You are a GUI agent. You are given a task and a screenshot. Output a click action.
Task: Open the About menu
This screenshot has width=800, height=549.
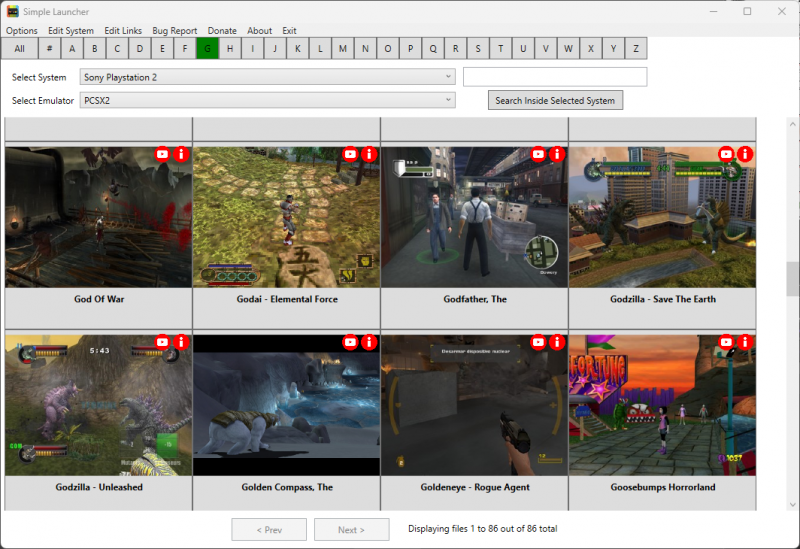click(x=259, y=31)
